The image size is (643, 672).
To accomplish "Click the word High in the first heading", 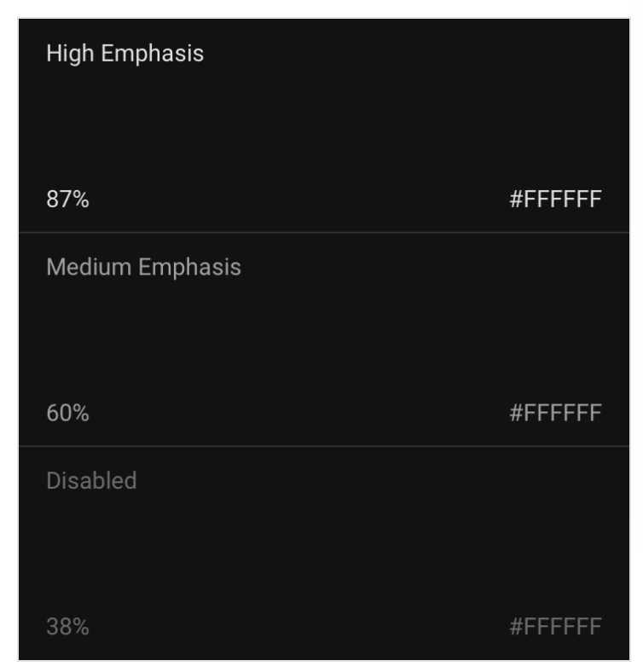I will click(x=70, y=55).
